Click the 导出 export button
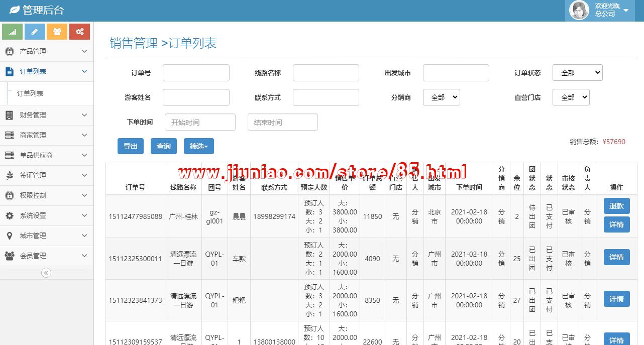The width and height of the screenshot is (644, 345). (131, 146)
